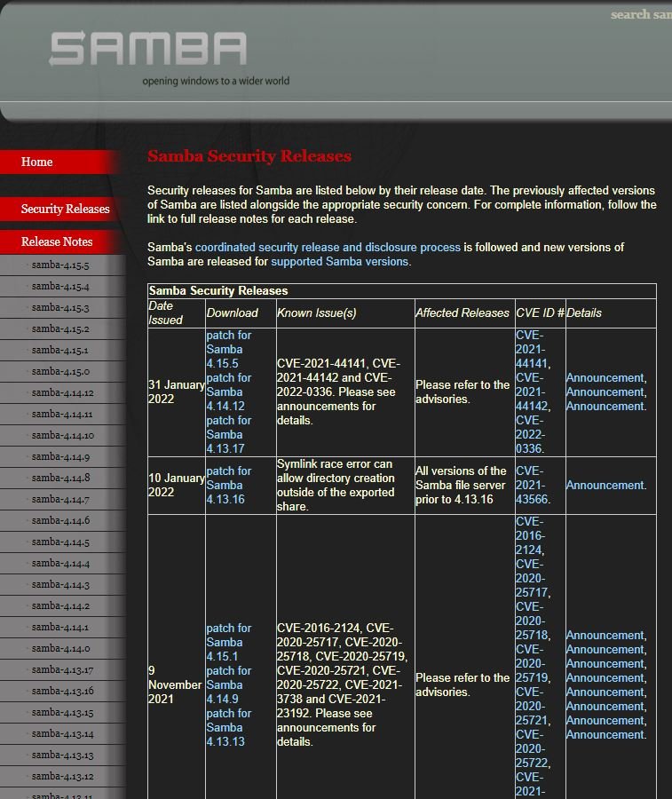Image resolution: width=672 pixels, height=799 pixels.
Task: Open the samba-4.14.7 sidebar entry
Action: coord(60,499)
